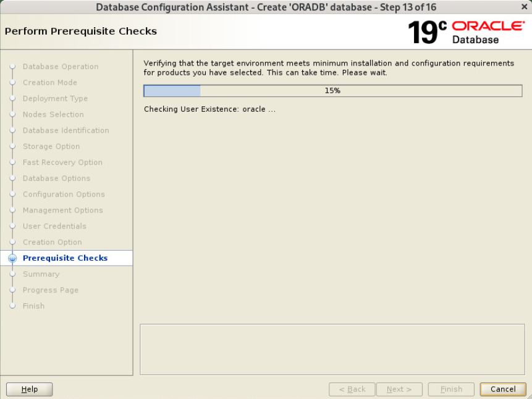Click the active Prerequisite Checks step bullet

(12, 258)
